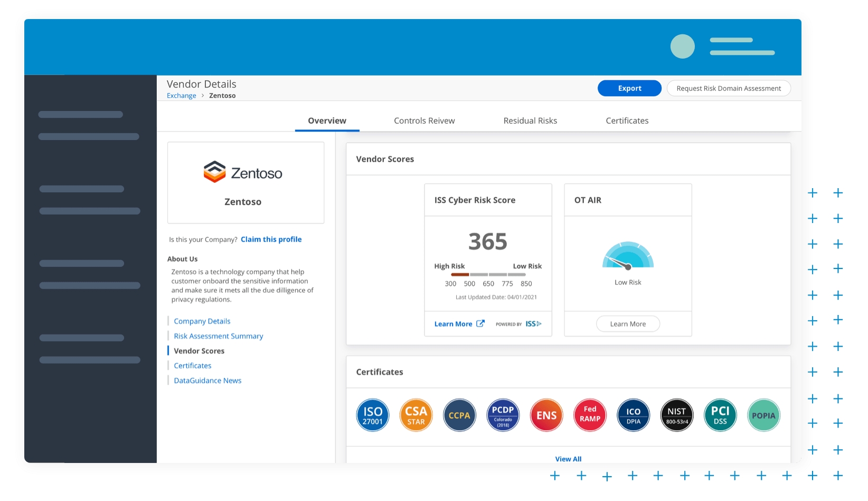Open Learn More link in ISS Cyber Risk card
Image resolution: width=868 pixels, height=501 pixels.
point(453,324)
